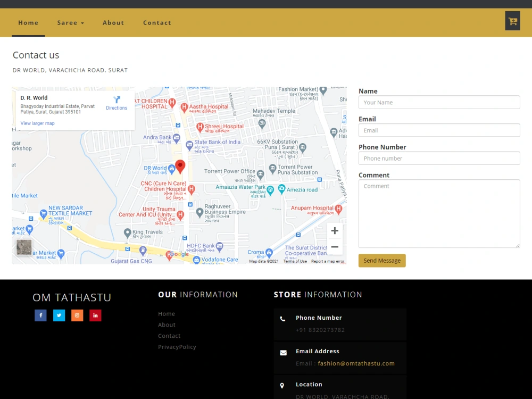The width and height of the screenshot is (532, 399).
Task: Open the About navigation item
Action: [113, 23]
